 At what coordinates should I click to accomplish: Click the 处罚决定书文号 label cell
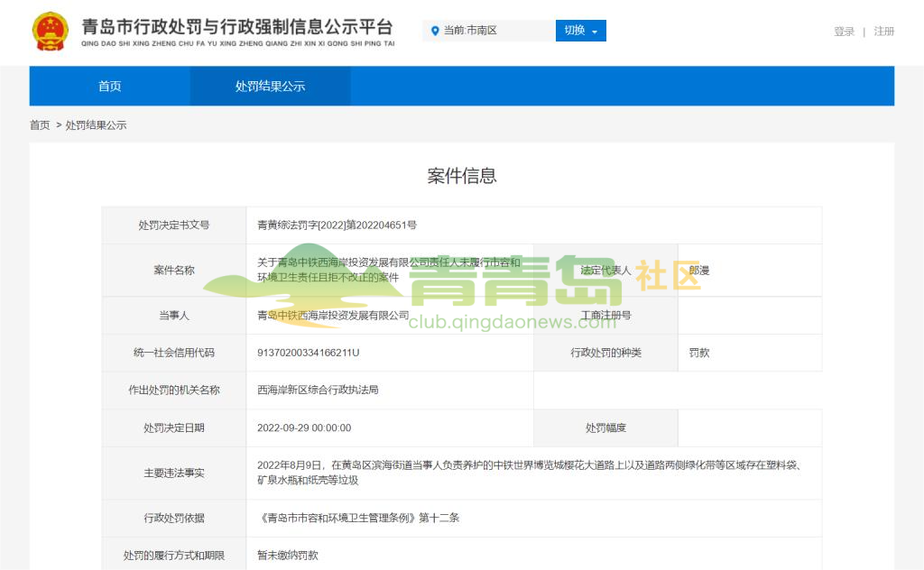coord(174,225)
